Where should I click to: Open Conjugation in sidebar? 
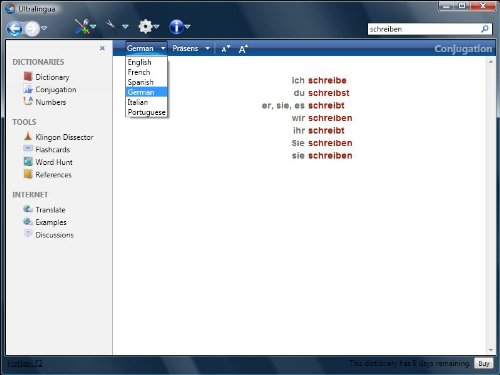coord(56,90)
